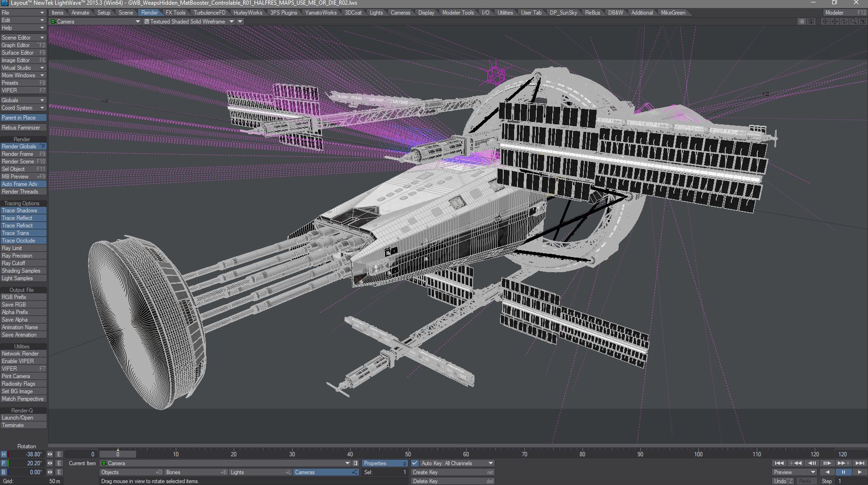Maximize viewport with the corner icon
Image resolution: width=868 pixels, height=485 pixels.
[x=863, y=22]
